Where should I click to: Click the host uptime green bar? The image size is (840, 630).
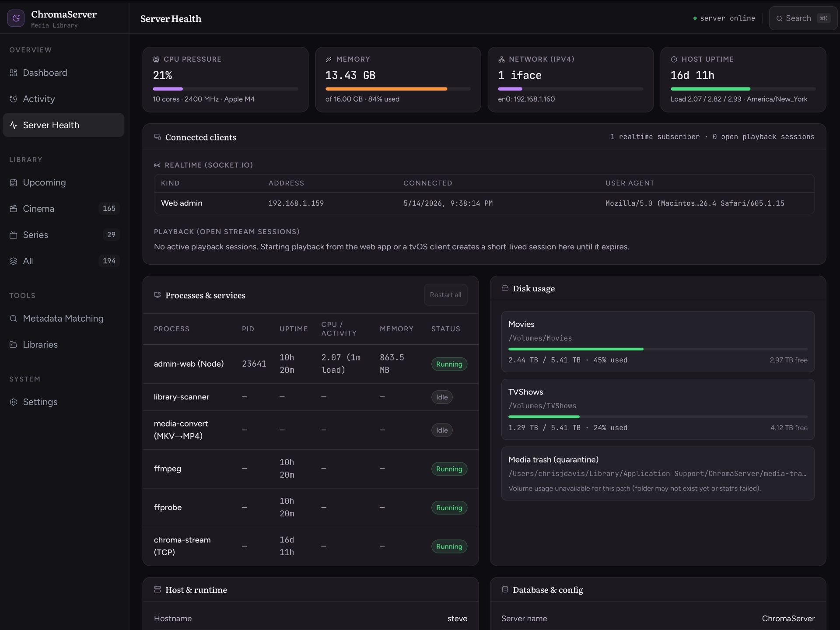click(710, 89)
